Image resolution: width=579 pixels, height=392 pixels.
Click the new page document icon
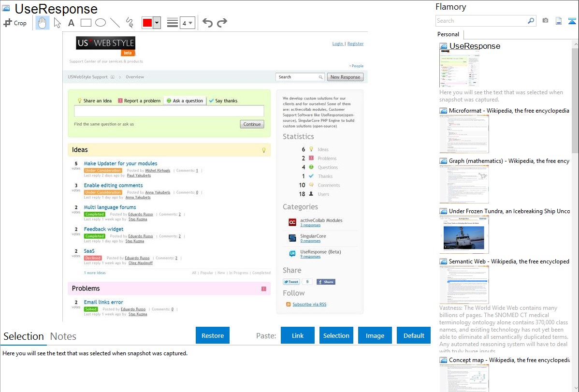[x=559, y=21]
